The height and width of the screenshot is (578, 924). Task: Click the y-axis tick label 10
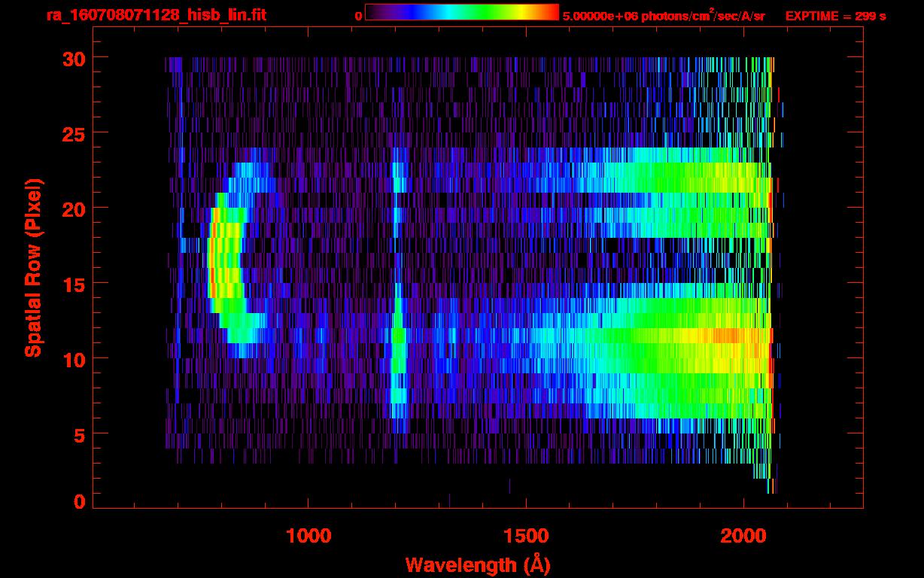73,359
